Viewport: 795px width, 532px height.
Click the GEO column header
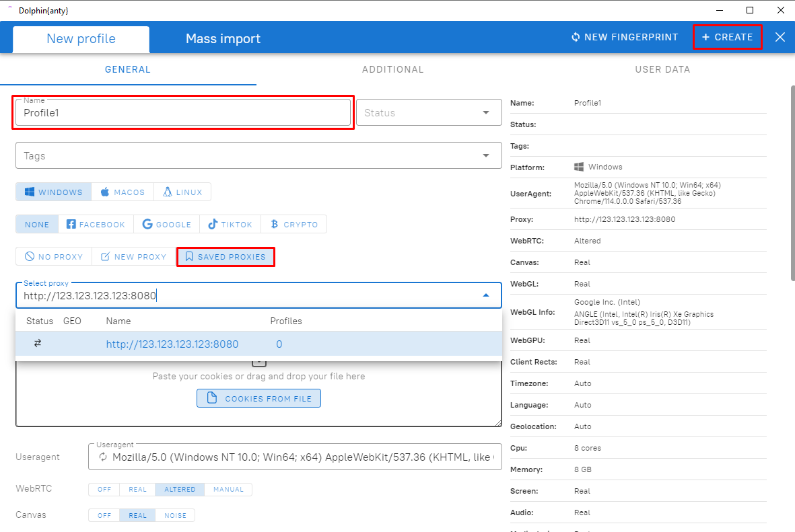pyautogui.click(x=72, y=321)
